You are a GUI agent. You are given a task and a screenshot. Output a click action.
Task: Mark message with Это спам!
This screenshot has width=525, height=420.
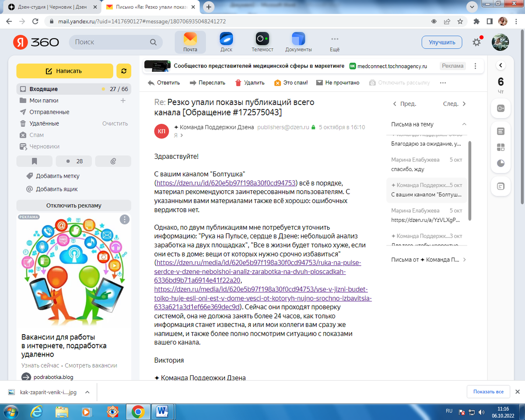pyautogui.click(x=291, y=83)
